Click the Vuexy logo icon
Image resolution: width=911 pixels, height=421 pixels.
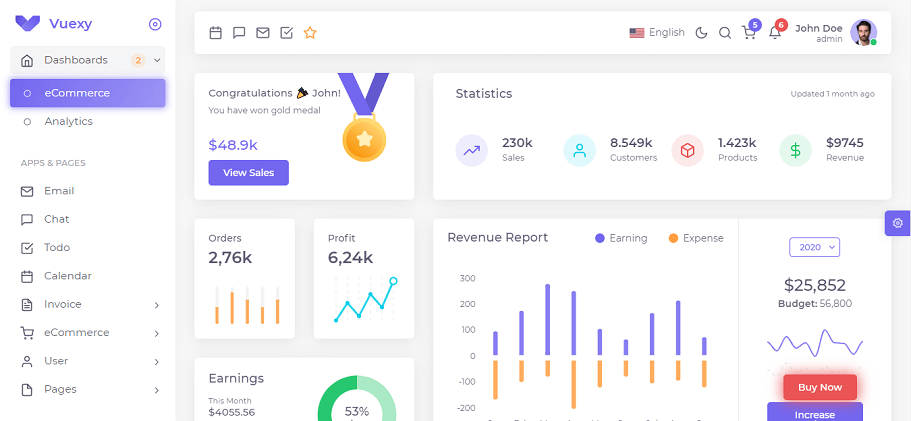point(27,24)
